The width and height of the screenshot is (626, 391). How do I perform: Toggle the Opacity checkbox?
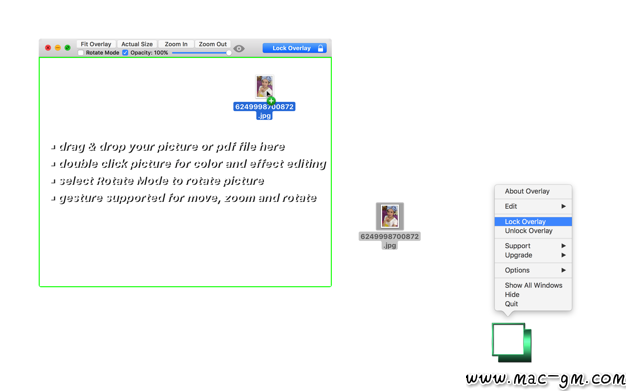click(125, 53)
